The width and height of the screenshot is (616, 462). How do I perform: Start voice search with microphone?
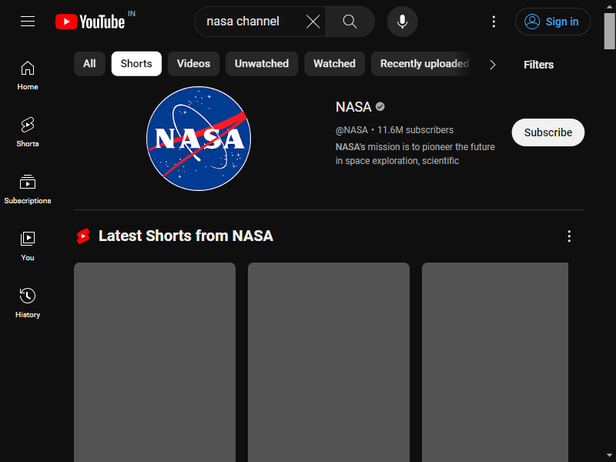(402, 22)
